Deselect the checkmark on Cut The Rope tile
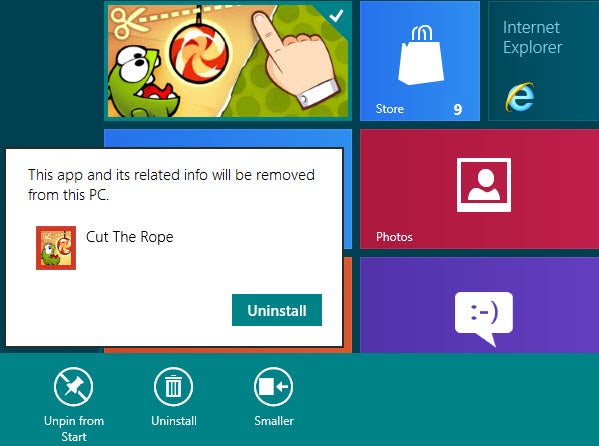 pos(337,16)
